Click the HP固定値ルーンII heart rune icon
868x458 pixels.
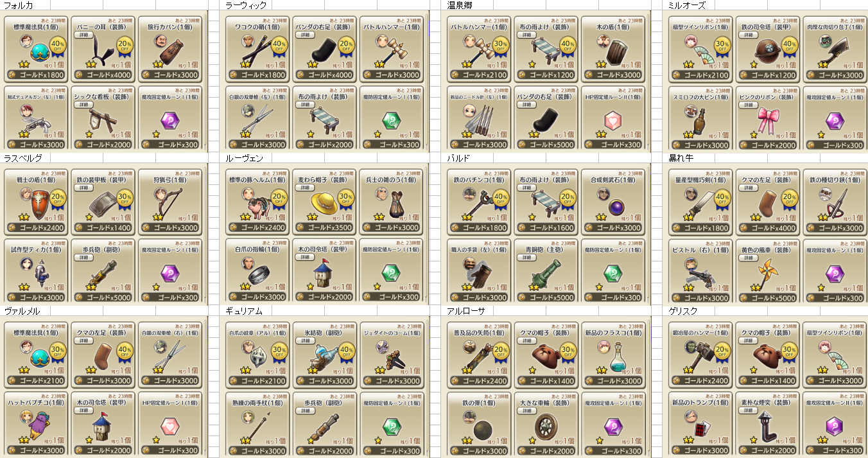click(614, 120)
